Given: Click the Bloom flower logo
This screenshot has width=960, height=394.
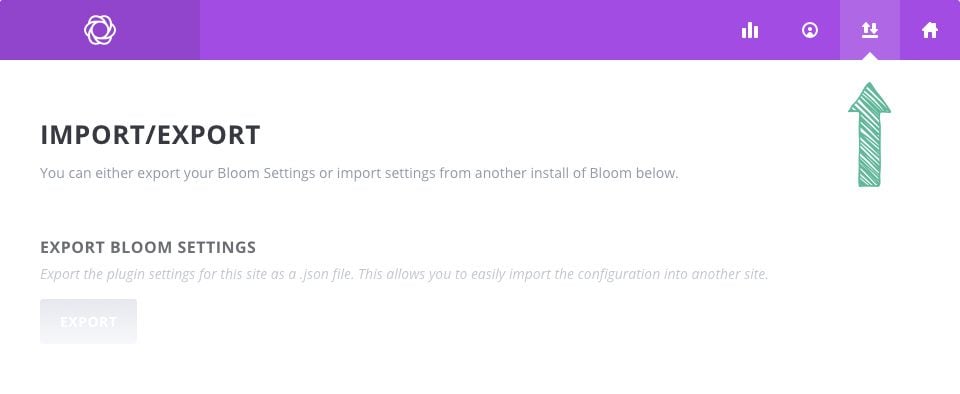Looking at the screenshot, I should pos(100,30).
